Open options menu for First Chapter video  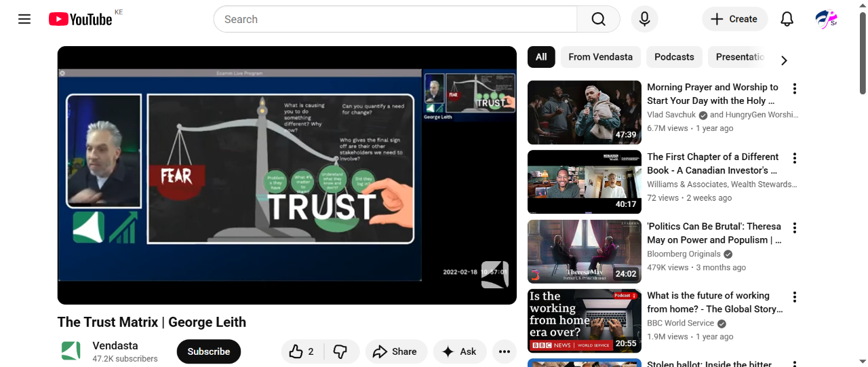795,158
